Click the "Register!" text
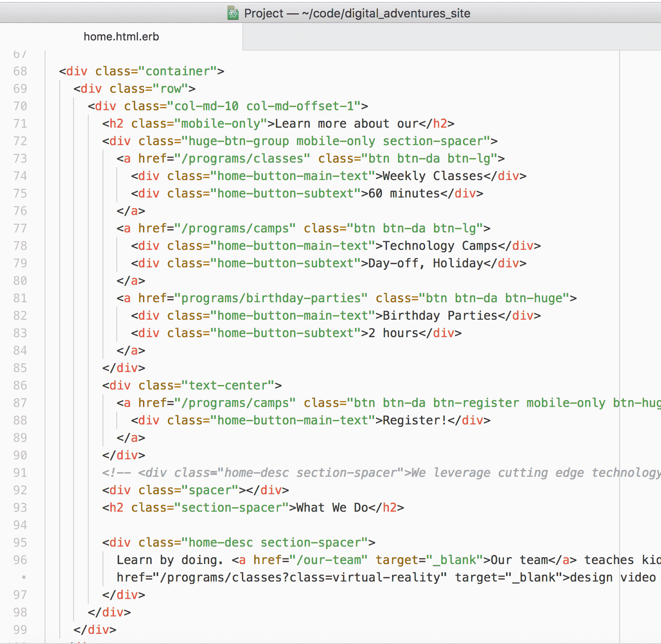This screenshot has height=644, width=661. [415, 420]
